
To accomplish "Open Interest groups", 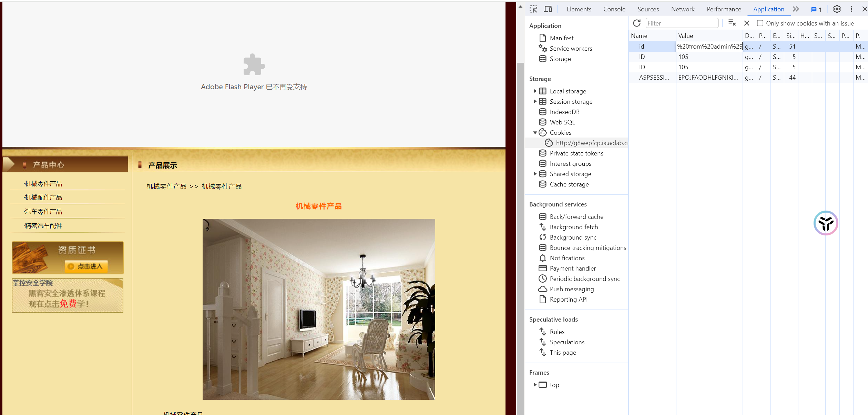I will (570, 163).
